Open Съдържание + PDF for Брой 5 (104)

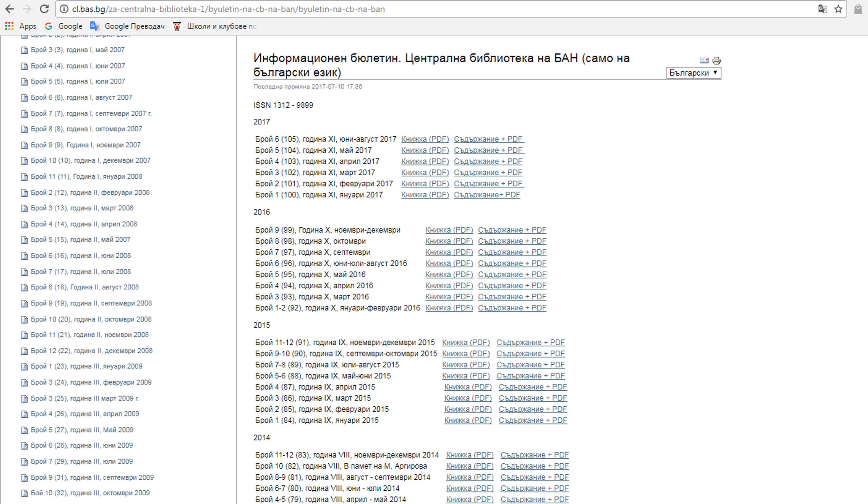(x=489, y=150)
